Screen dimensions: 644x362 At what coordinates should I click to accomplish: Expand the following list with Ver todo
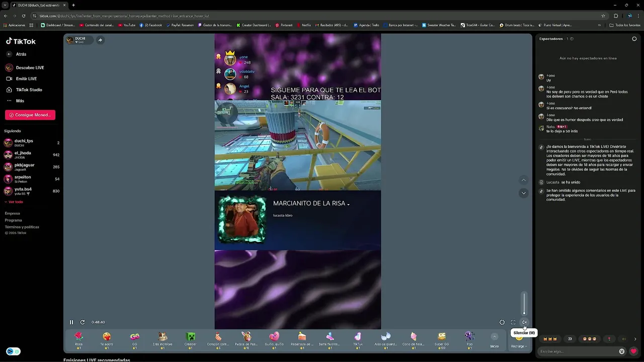(14, 202)
